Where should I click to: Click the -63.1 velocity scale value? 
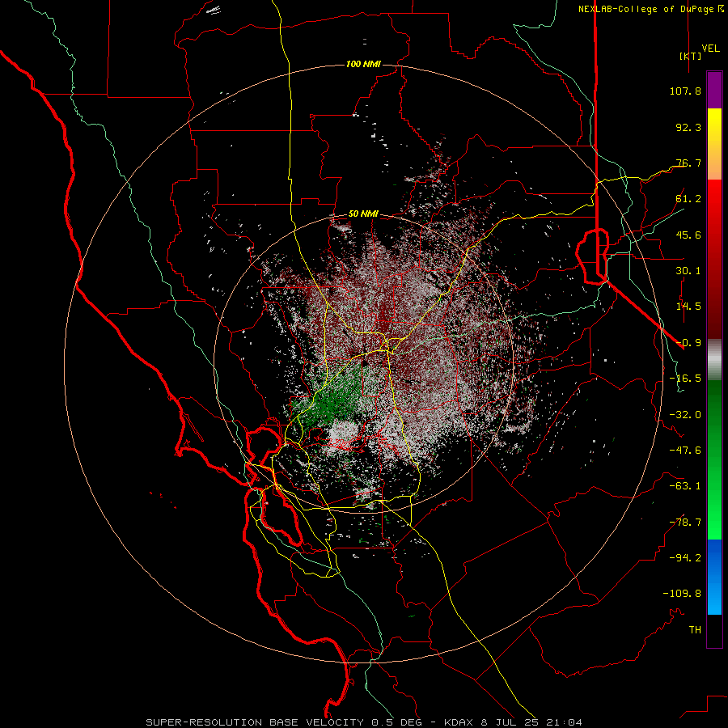click(x=685, y=486)
